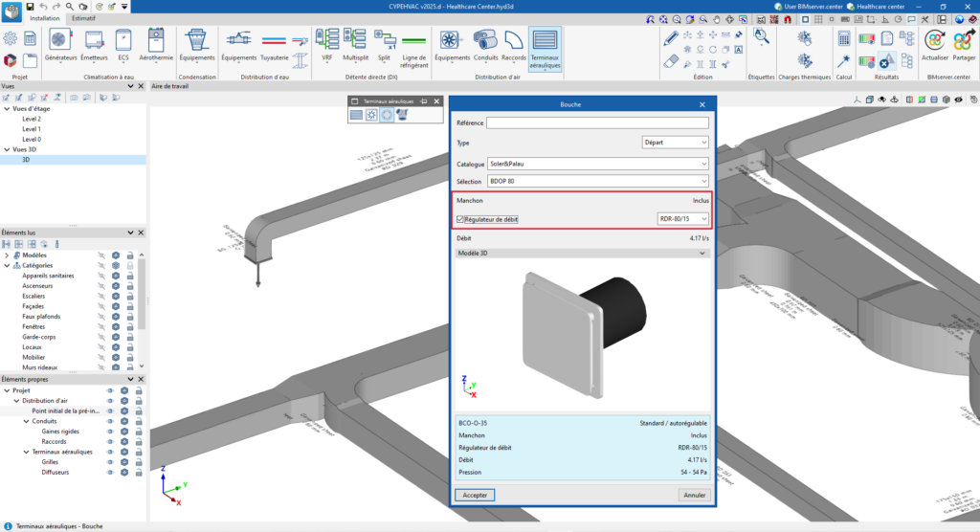Toggle visibility eye for Diffuseurs row
The width and height of the screenshot is (980, 532).
(x=110, y=473)
